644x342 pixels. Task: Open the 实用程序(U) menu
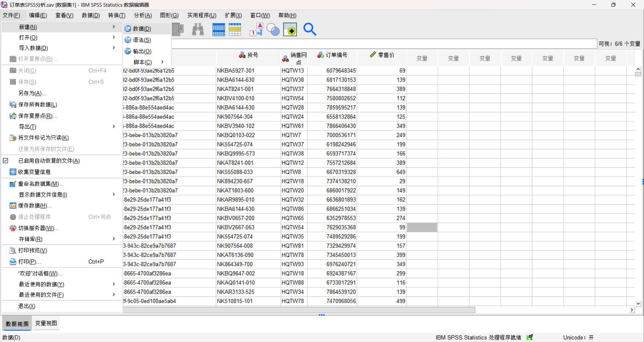[202, 15]
